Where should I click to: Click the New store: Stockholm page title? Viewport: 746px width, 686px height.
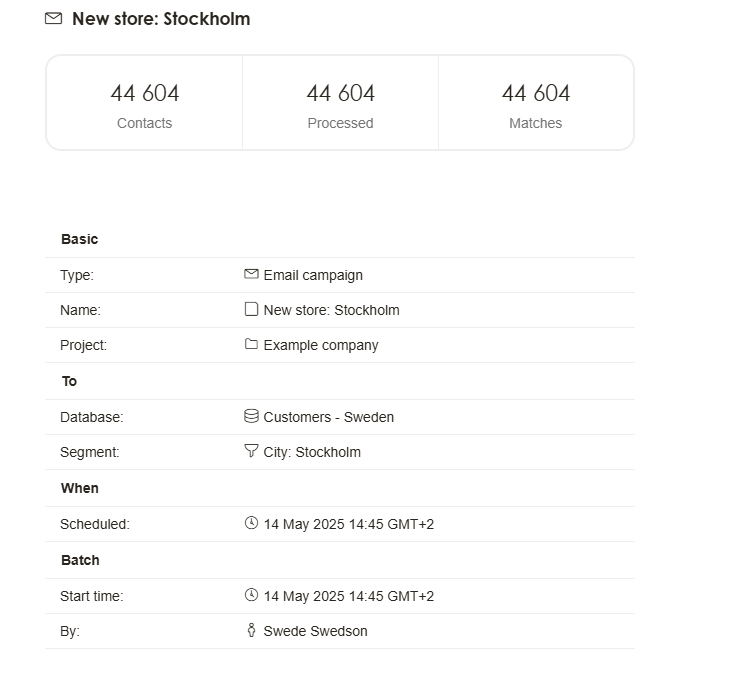pos(161,19)
